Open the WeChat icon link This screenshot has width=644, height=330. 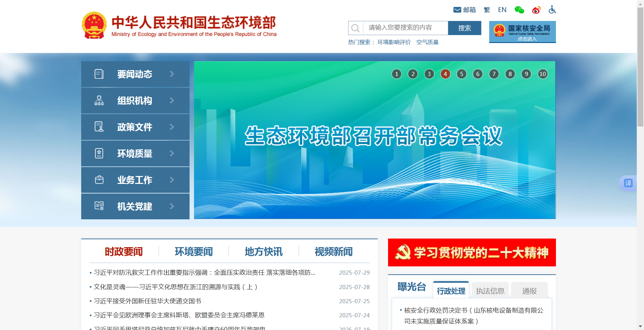(519, 10)
